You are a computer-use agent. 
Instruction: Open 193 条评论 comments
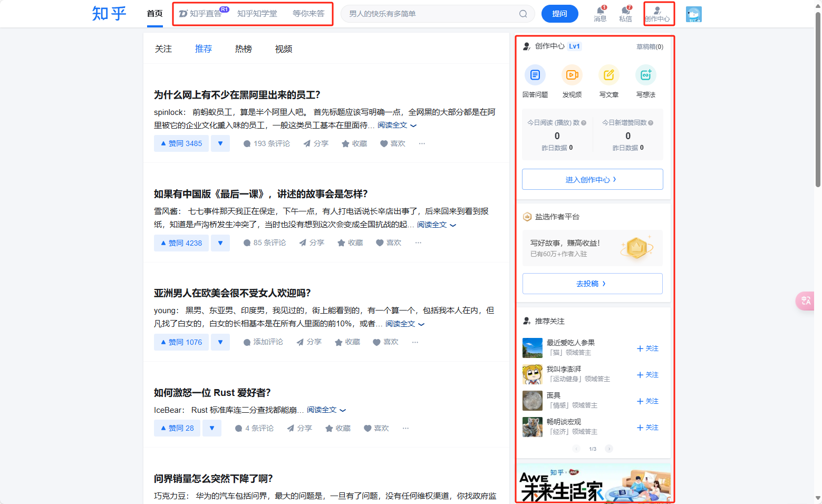click(x=267, y=143)
